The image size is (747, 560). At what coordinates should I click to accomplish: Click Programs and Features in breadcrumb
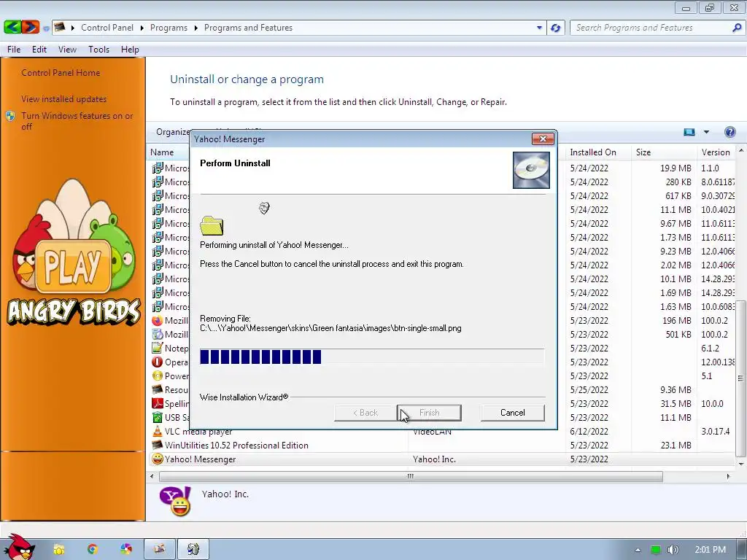coord(248,28)
